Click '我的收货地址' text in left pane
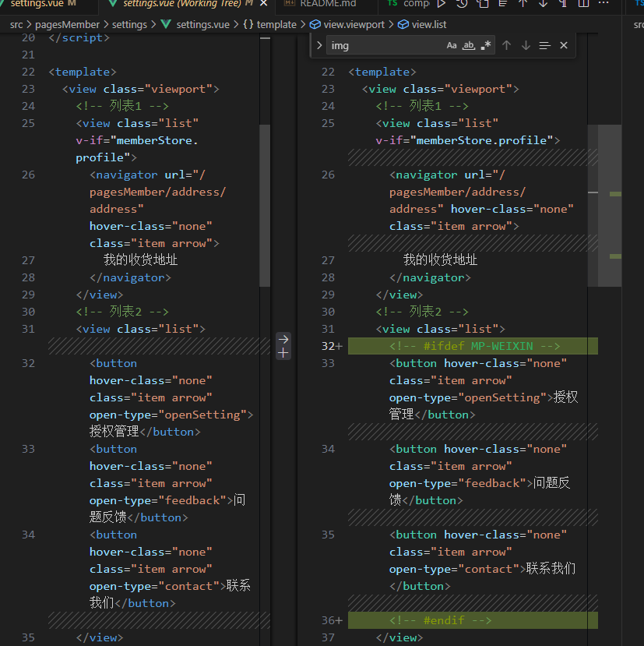This screenshot has height=646, width=644. pyautogui.click(x=140, y=260)
